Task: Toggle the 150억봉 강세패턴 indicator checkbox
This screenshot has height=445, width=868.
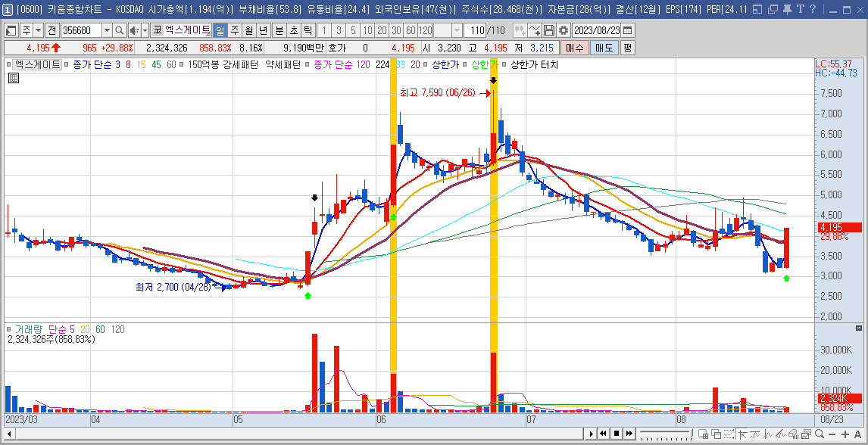Action: click(183, 64)
